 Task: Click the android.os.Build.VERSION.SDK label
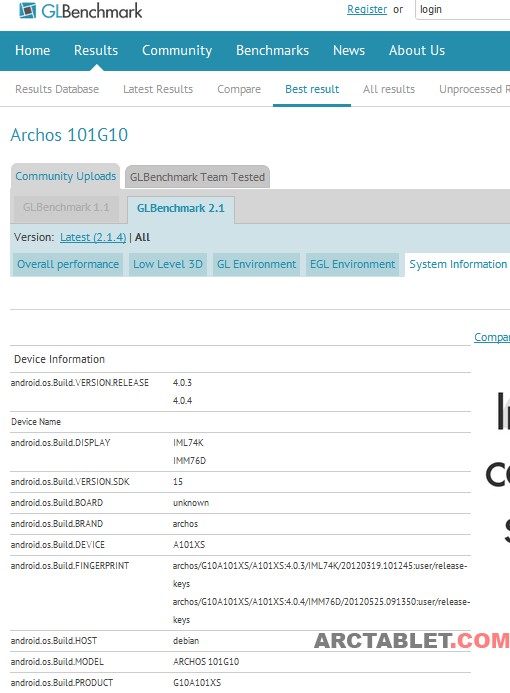pos(70,482)
